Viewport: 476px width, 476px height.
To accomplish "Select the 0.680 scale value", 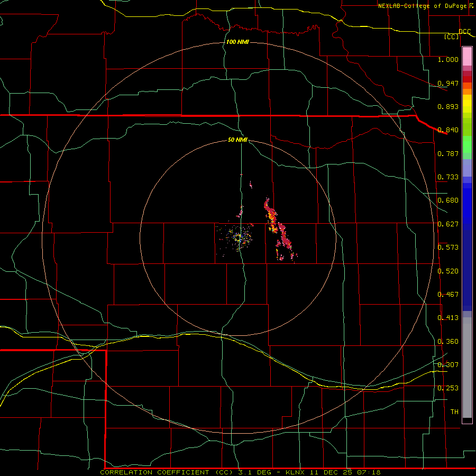I will tap(448, 200).
